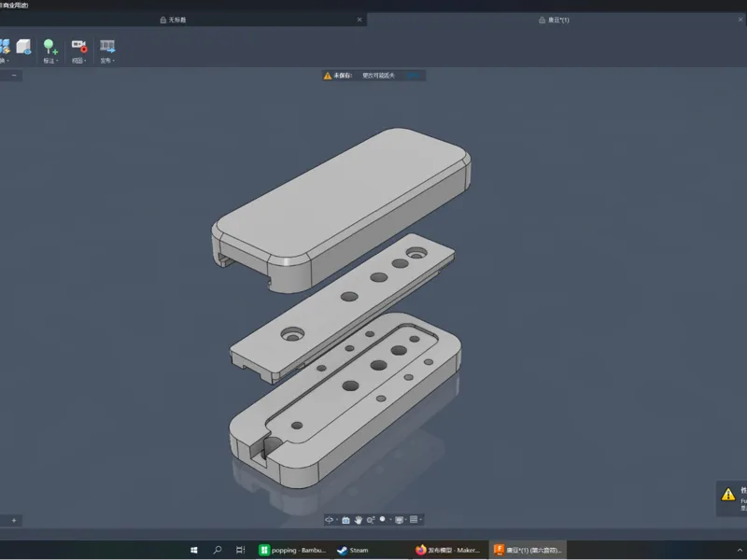The height and width of the screenshot is (560, 747).
Task: Switch to the 无标题 document tab
Action: (174, 20)
